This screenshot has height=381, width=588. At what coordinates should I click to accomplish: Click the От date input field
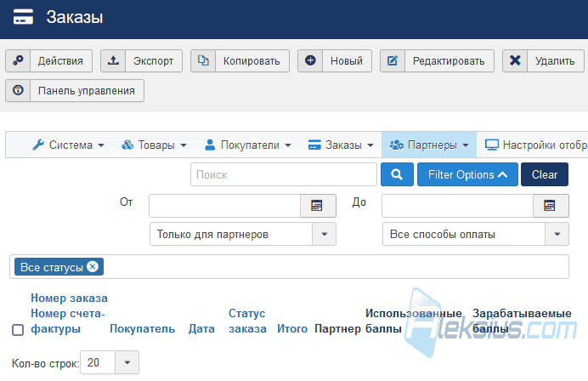tap(224, 206)
